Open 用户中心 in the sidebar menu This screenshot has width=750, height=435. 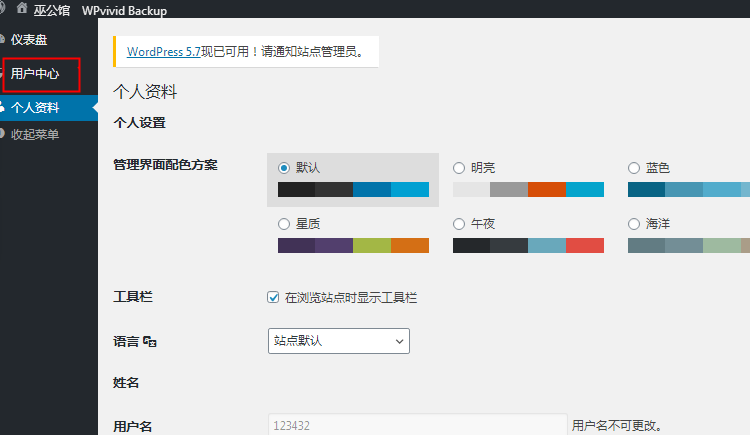click(x=35, y=74)
